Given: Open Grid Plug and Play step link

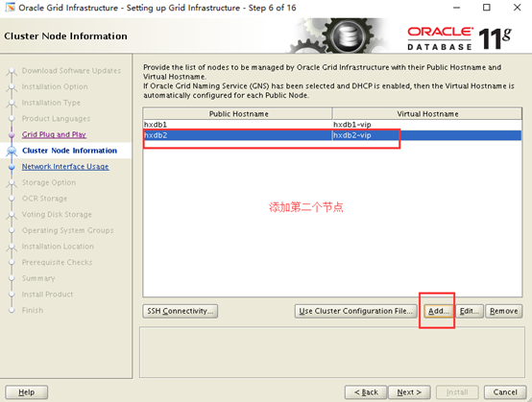Looking at the screenshot, I should [54, 134].
